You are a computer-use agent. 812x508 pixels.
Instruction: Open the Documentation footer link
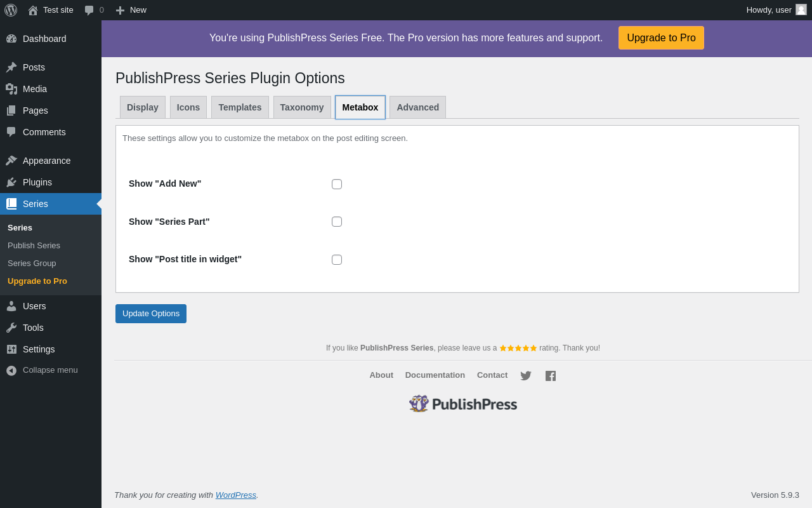(435, 375)
